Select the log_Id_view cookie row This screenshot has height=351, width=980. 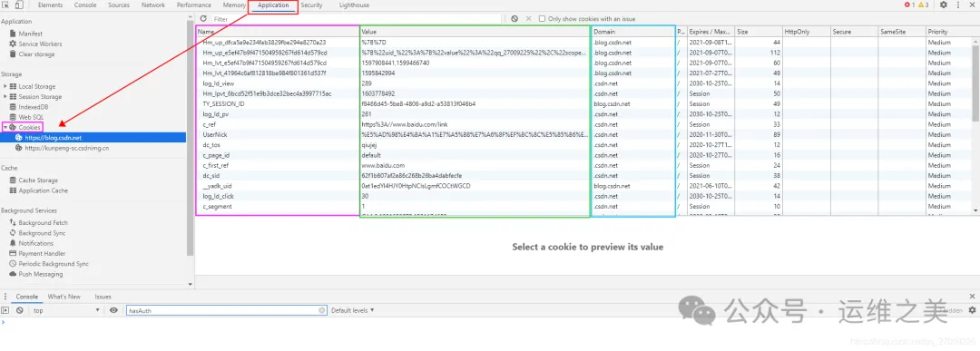coord(583,83)
